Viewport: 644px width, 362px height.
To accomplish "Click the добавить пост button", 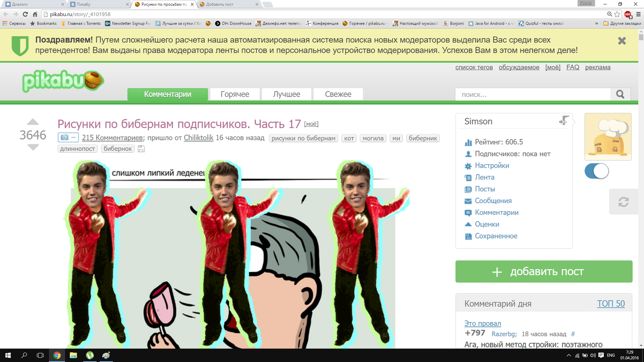I will [544, 271].
